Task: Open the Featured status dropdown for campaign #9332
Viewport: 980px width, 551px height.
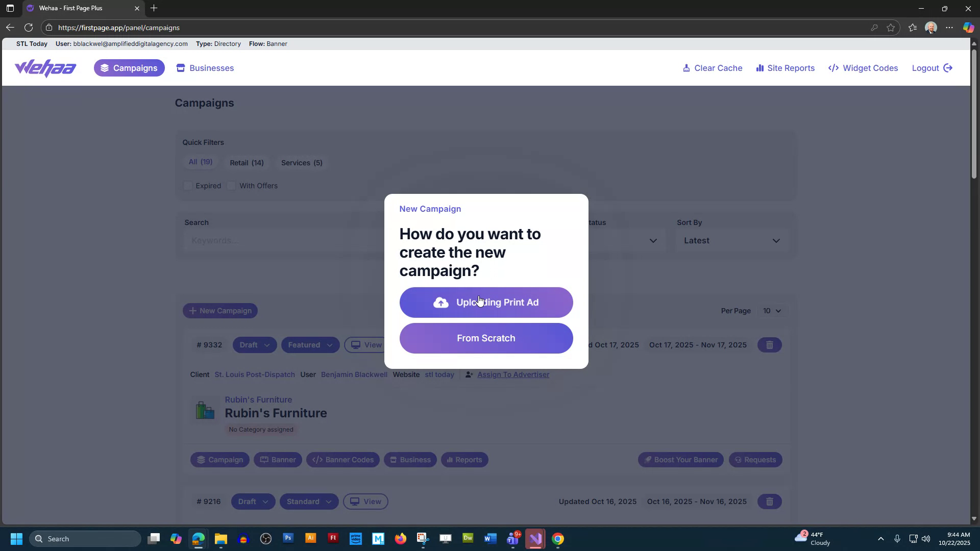Action: [x=310, y=345]
